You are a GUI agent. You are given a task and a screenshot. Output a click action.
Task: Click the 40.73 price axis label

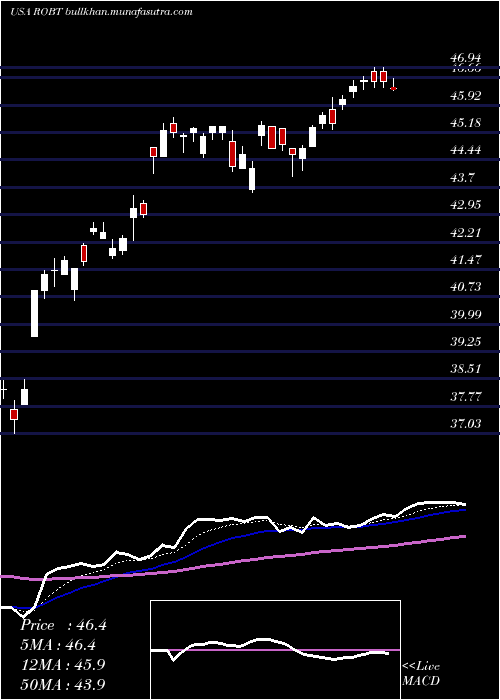pyautogui.click(x=466, y=287)
